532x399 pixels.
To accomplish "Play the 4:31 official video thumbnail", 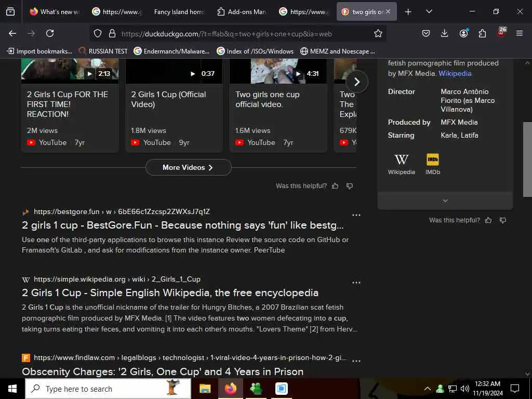I will (278, 71).
